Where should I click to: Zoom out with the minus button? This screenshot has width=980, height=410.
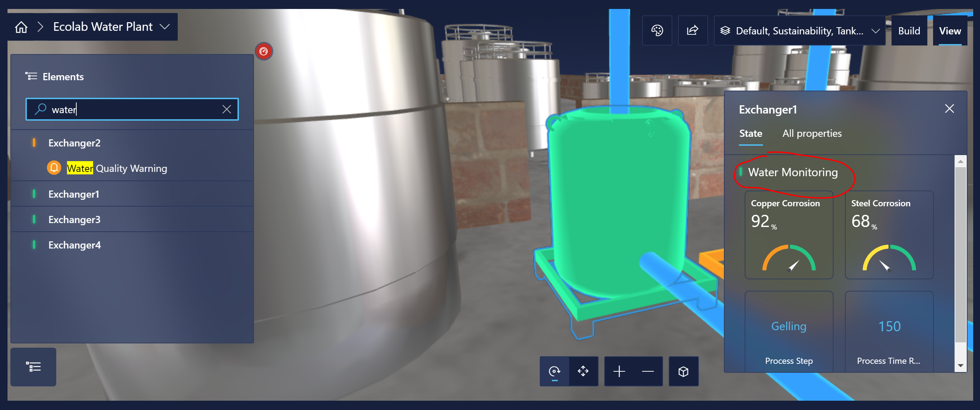pyautogui.click(x=648, y=371)
